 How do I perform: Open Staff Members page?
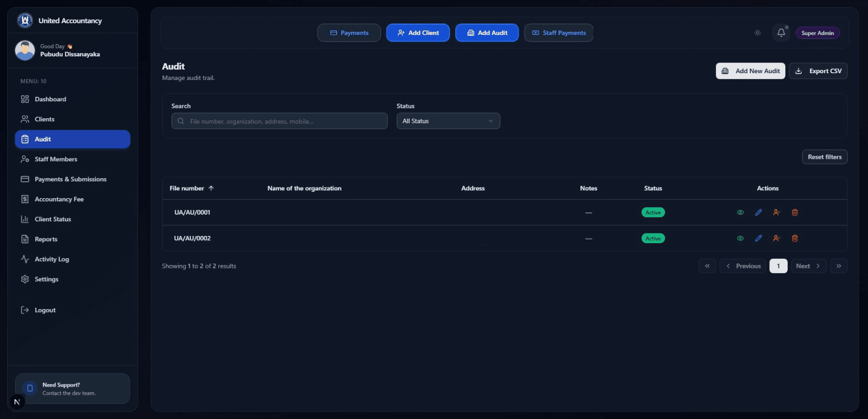[x=73, y=159]
